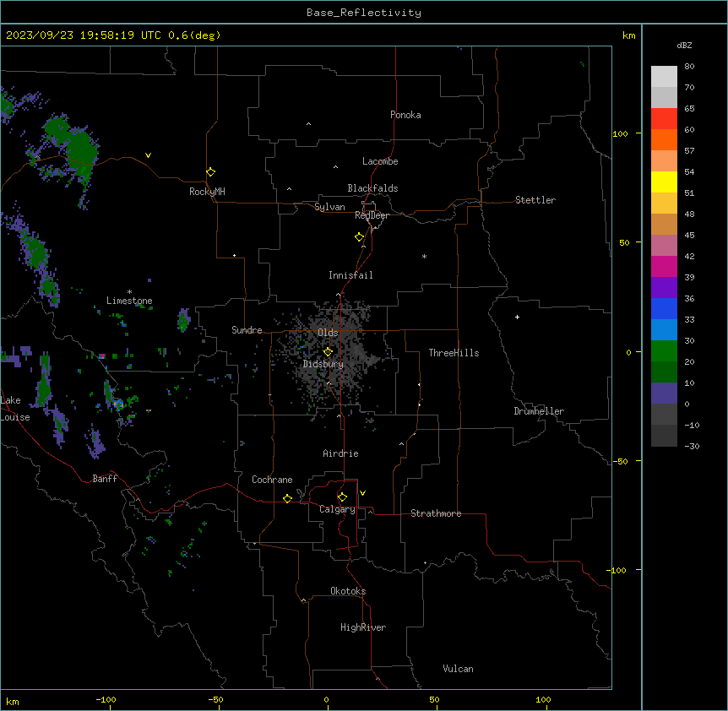Pick the blue 33-36 dBZ swatch
The image size is (728, 711).
click(x=664, y=308)
